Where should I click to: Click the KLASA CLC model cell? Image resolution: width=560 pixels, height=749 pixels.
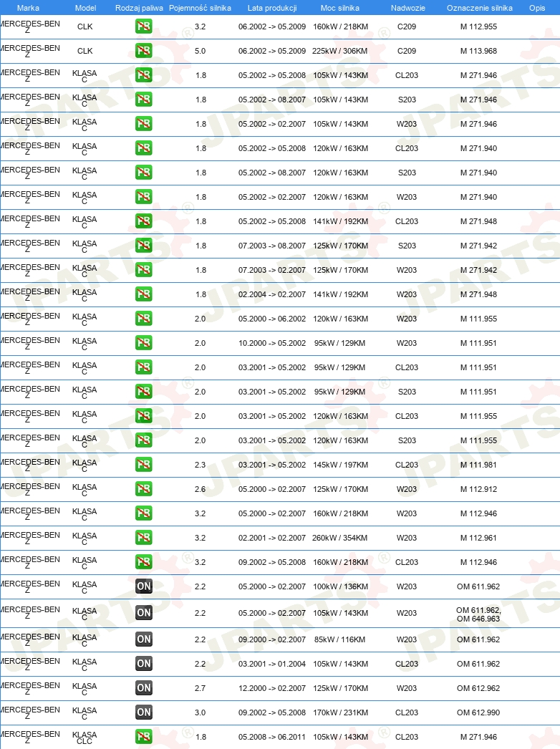point(85,738)
